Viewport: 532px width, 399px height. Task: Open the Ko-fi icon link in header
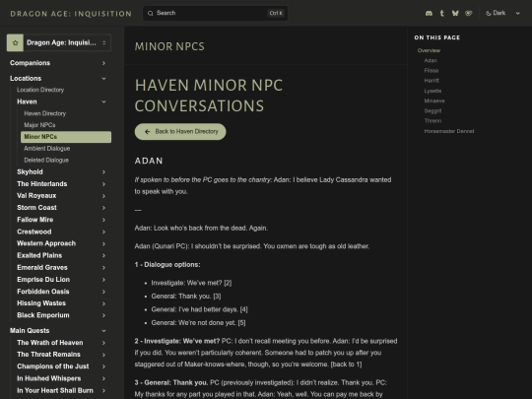[469, 13]
